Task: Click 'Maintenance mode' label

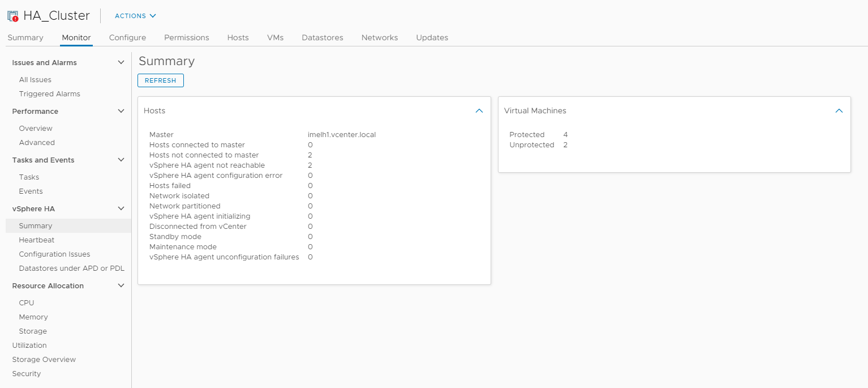Action: 183,247
